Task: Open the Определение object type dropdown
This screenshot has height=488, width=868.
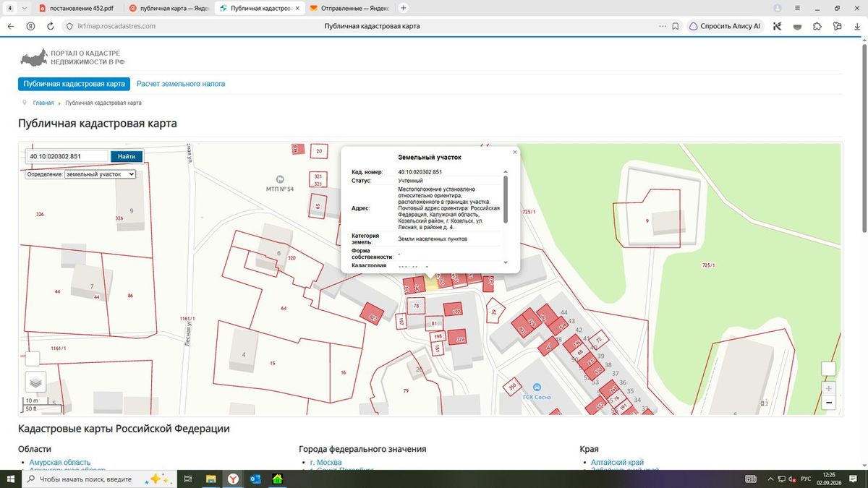Action: [x=100, y=174]
